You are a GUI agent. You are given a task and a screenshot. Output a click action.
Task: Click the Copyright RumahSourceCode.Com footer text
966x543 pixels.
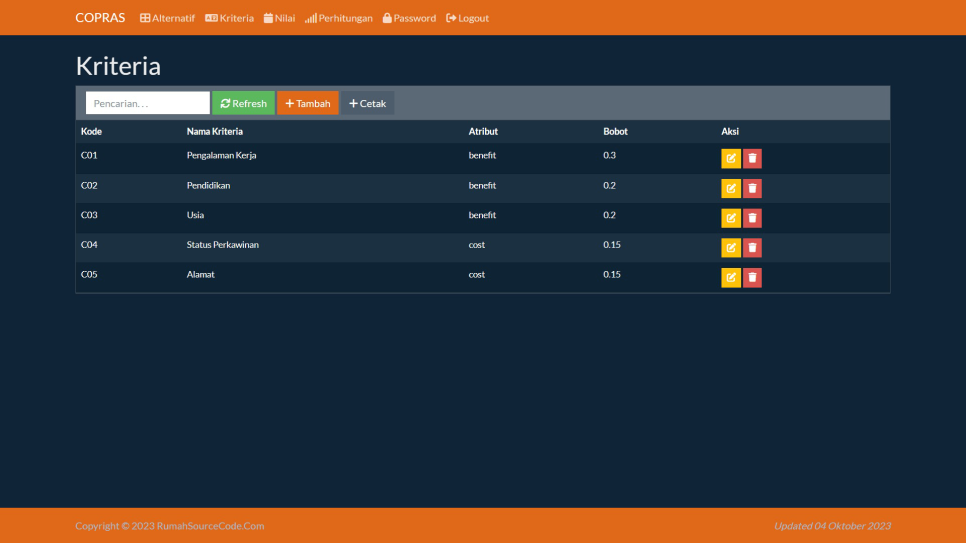169,526
